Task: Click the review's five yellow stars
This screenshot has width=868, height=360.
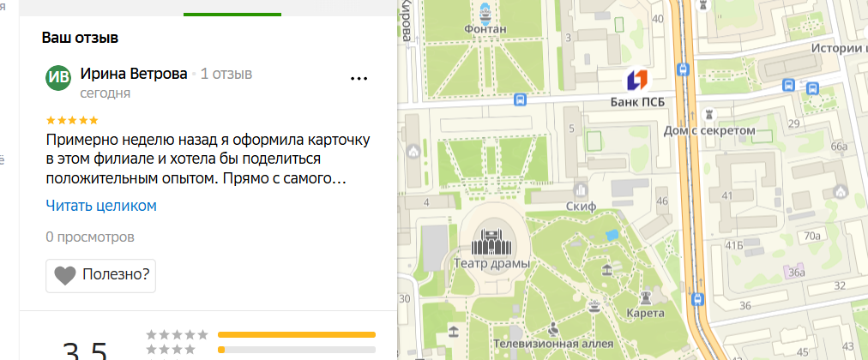Action: tap(72, 120)
